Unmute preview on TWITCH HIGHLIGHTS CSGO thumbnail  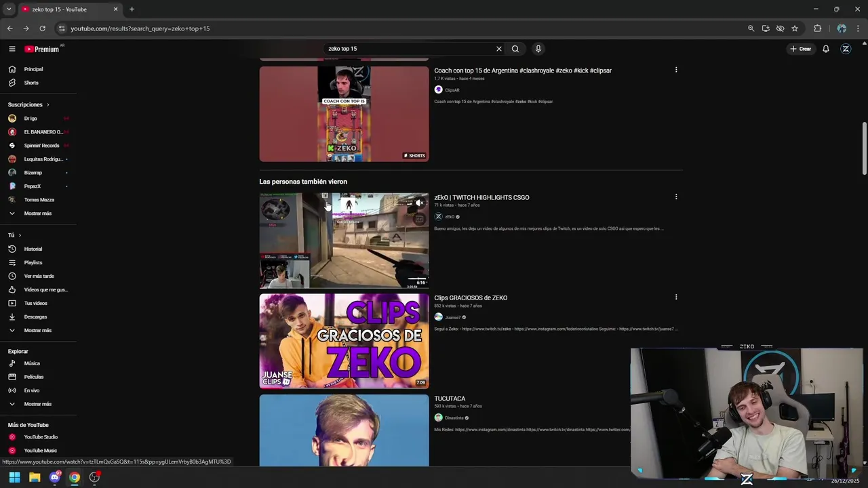420,203
